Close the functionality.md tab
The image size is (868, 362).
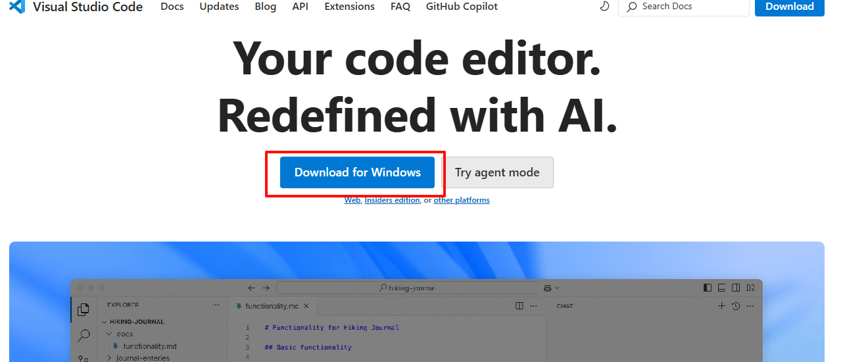(x=306, y=306)
